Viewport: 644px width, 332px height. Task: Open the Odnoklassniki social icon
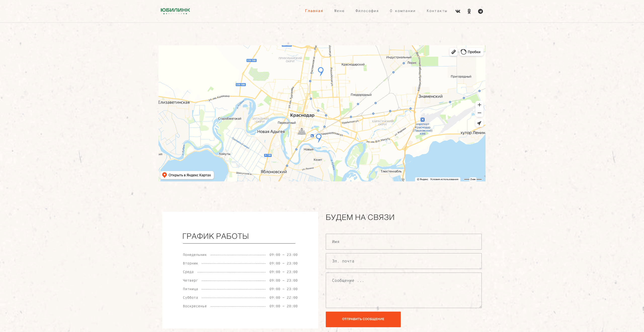(469, 11)
